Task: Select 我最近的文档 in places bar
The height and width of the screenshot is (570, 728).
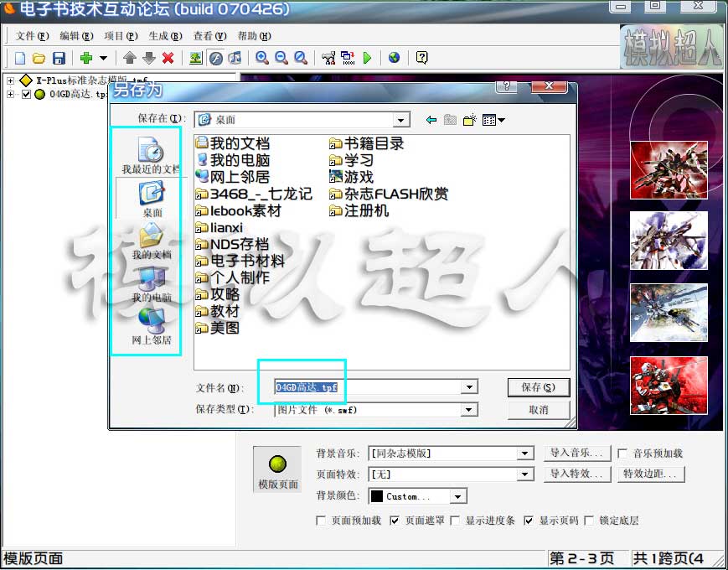Action: coord(151,155)
